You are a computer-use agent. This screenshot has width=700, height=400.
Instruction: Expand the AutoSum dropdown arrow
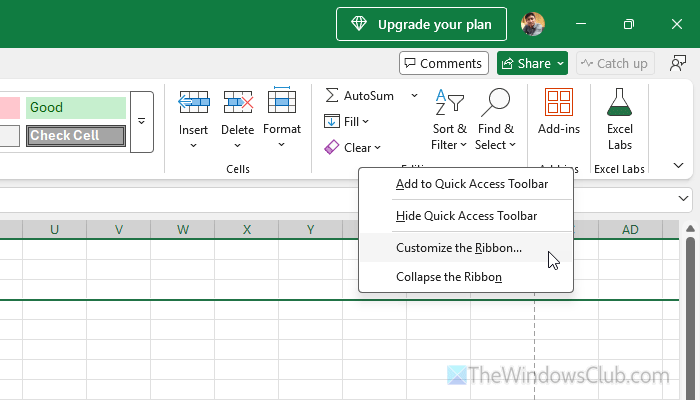pos(414,96)
